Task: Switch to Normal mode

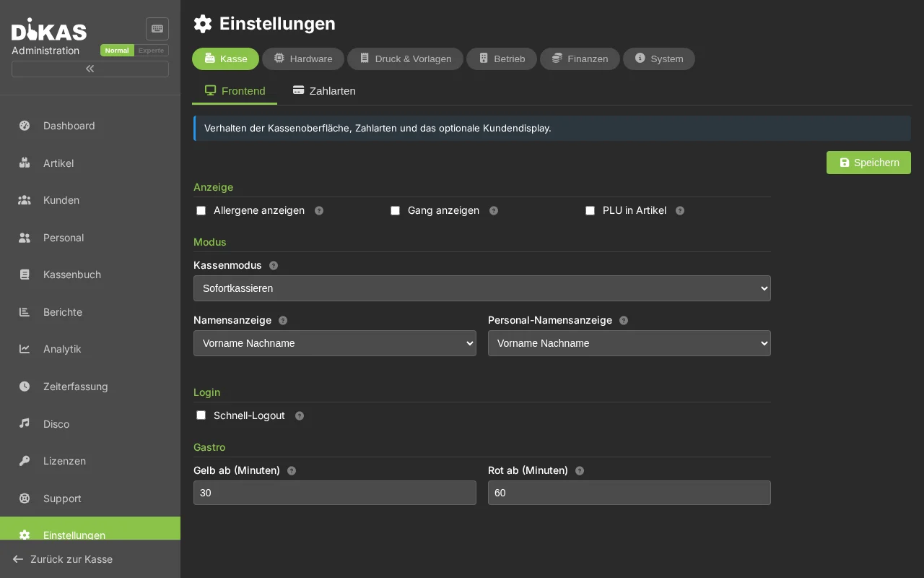Action: [117, 51]
